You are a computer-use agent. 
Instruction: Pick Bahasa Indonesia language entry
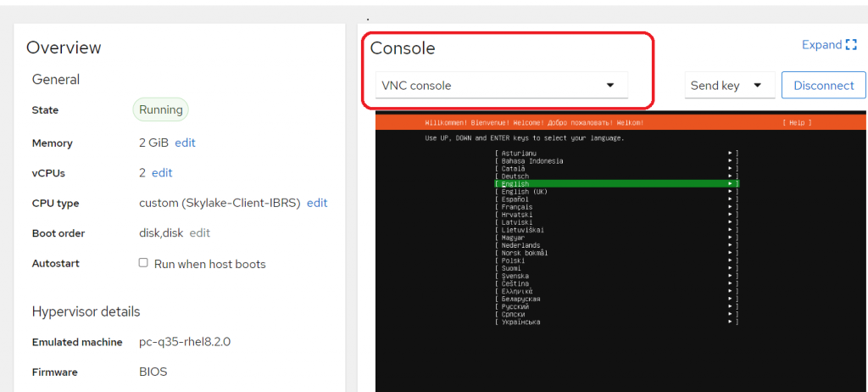531,160
